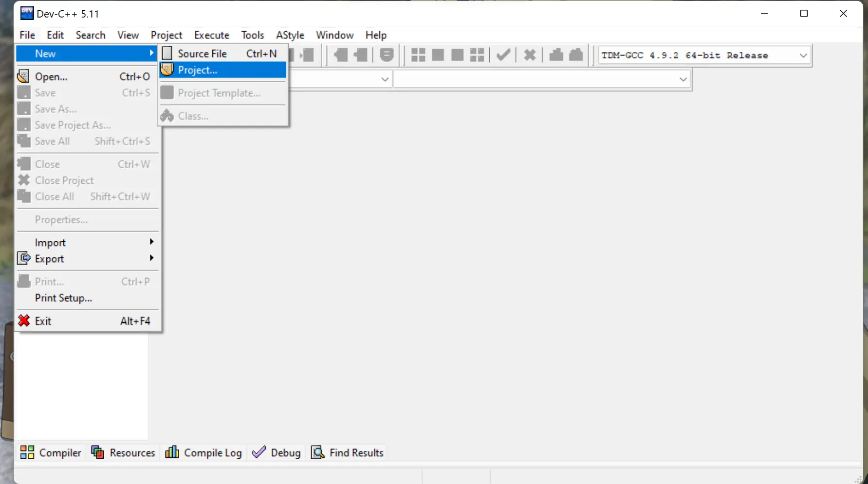Click the gray X Stop Execution toolbar icon
The width and height of the screenshot is (868, 484).
(530, 55)
